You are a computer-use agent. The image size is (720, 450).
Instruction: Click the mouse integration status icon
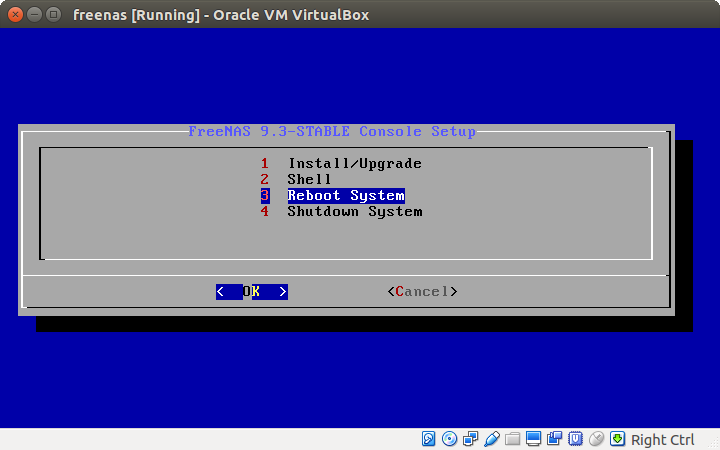[x=596, y=439]
